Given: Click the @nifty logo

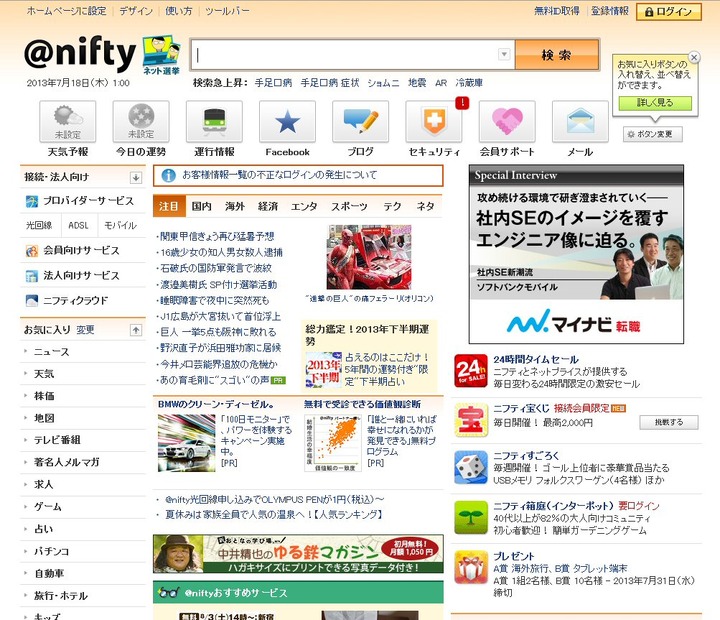Looking at the screenshot, I should pos(80,54).
